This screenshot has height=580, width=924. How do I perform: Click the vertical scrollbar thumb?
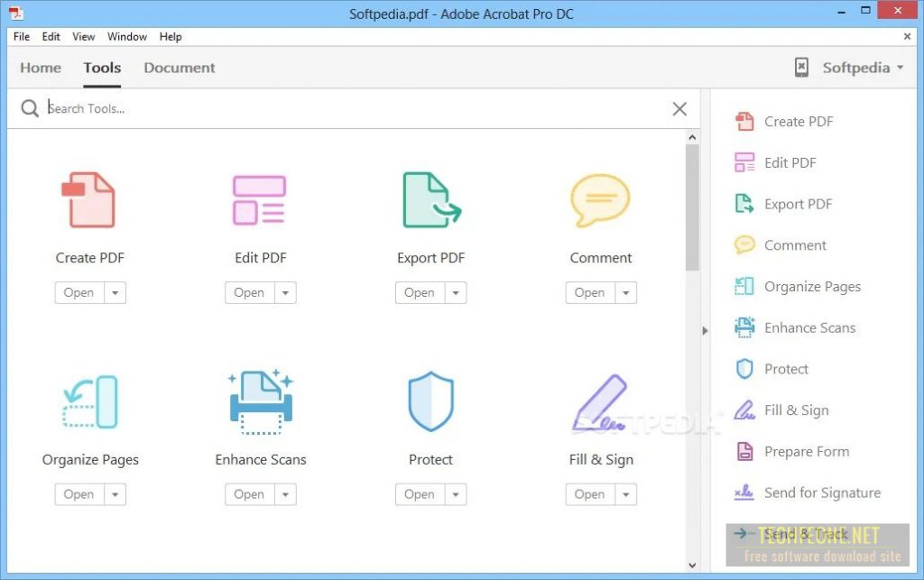coord(692,207)
